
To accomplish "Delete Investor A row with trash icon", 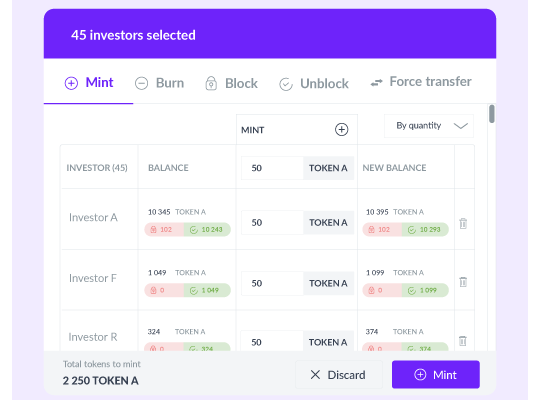I will tap(463, 223).
